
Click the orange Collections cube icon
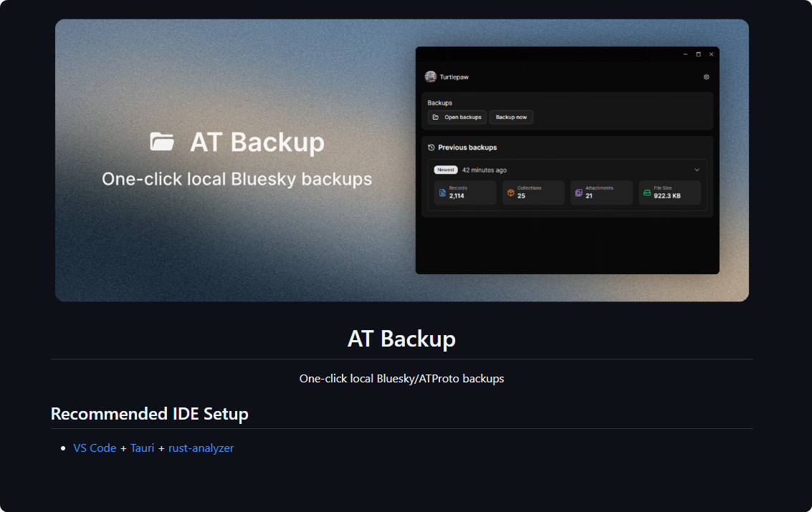pos(510,193)
